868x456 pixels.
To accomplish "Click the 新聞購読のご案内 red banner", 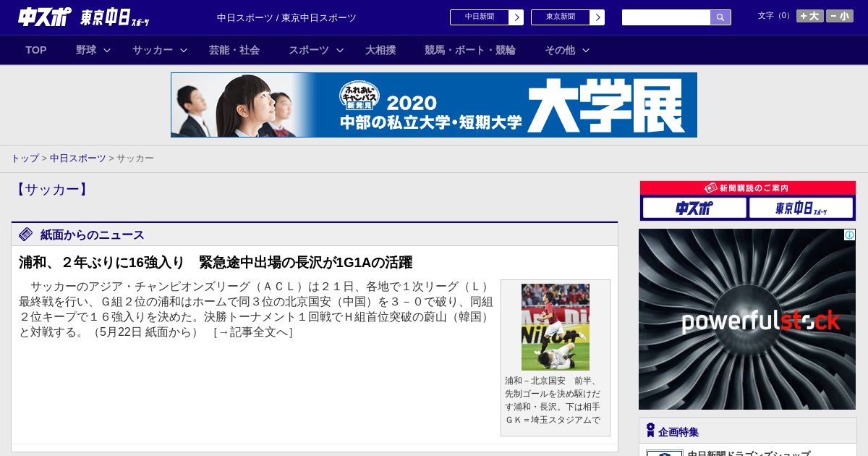I will coord(748,188).
